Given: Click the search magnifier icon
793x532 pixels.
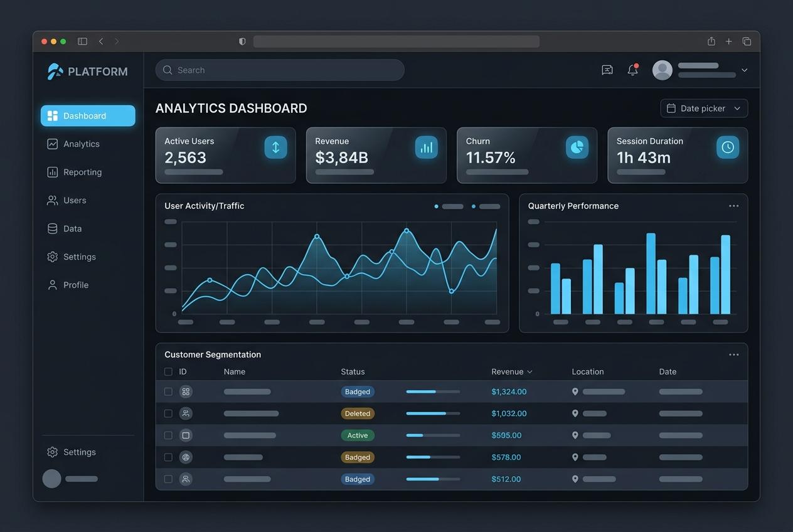Looking at the screenshot, I should (168, 70).
